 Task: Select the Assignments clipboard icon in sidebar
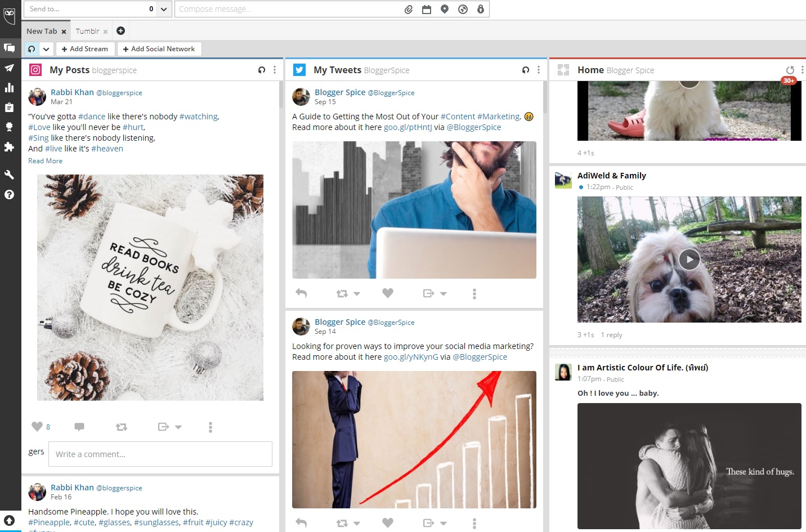pyautogui.click(x=10, y=106)
